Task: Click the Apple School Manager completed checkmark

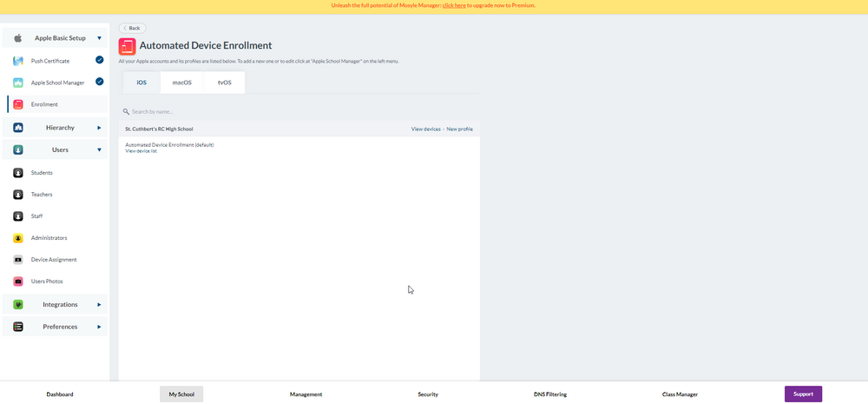Action: [x=100, y=82]
